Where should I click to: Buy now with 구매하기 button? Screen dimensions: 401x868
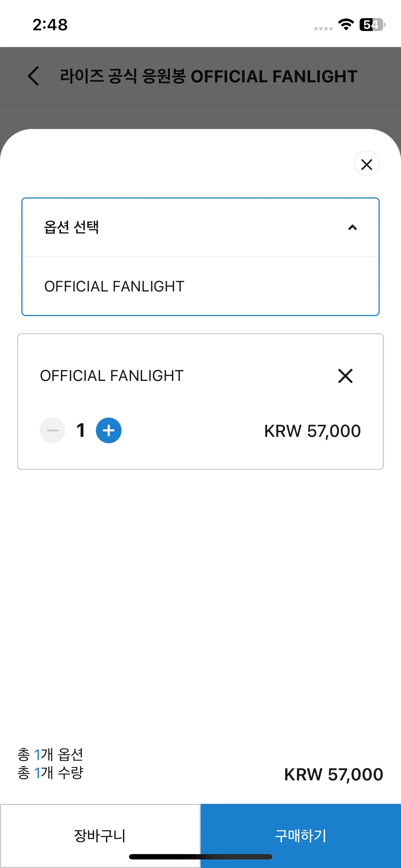(301, 836)
